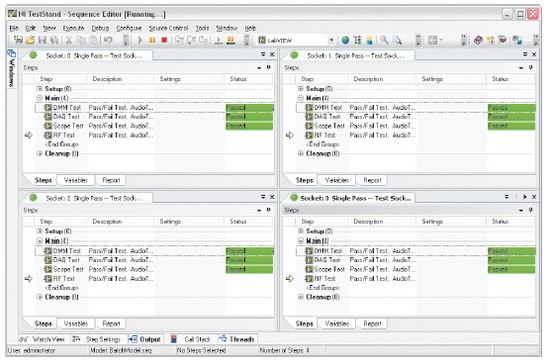Screen dimensions: 550x364
Task: Click the globe icon next to LabVIEW dropdown
Action: [x=345, y=40]
